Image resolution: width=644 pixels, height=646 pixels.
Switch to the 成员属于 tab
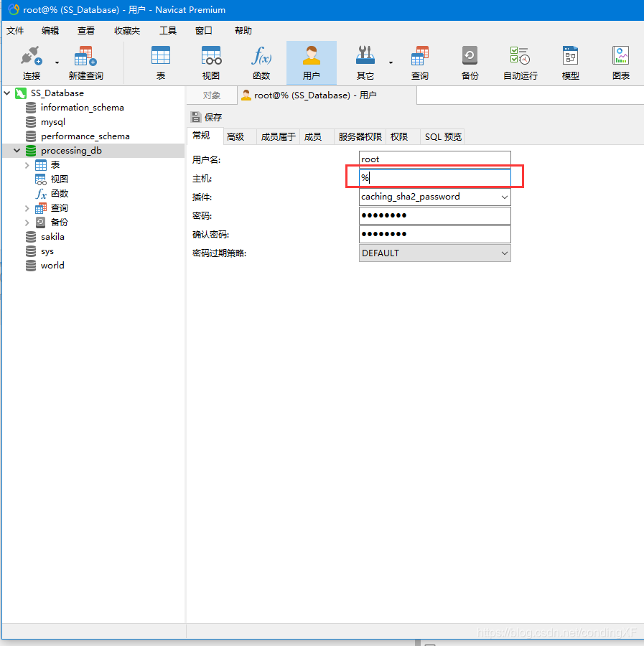pyautogui.click(x=278, y=137)
